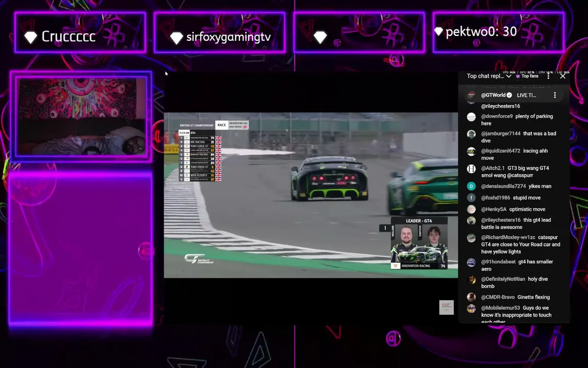This screenshot has width=588, height=368.
Task: Click the Leader GT4 driver graphic
Action: click(x=419, y=243)
